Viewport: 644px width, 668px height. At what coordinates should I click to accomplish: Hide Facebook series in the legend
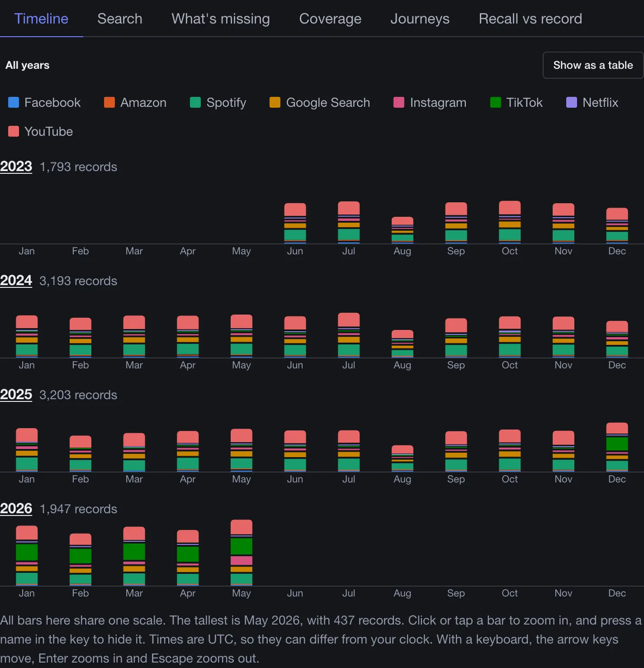click(44, 103)
